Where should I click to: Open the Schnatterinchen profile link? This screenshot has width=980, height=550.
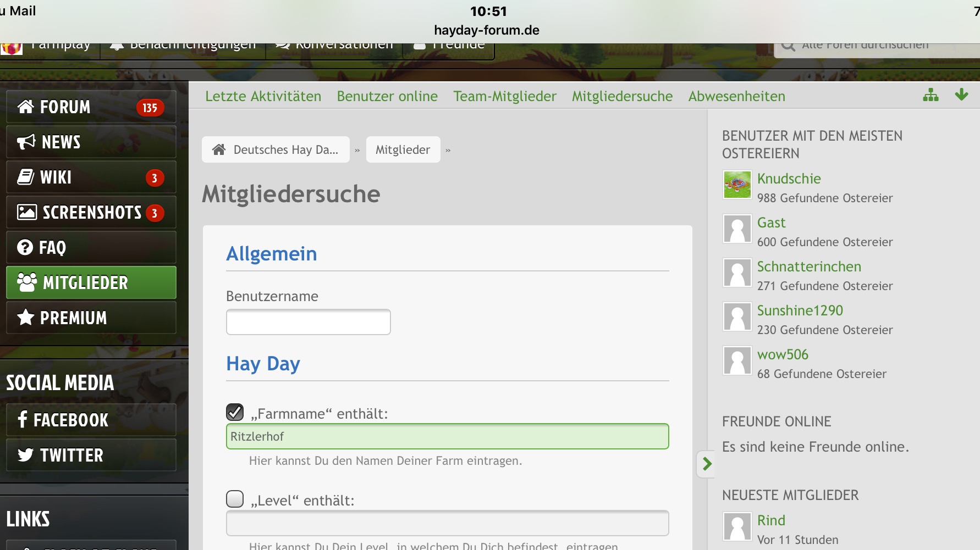pyautogui.click(x=808, y=266)
